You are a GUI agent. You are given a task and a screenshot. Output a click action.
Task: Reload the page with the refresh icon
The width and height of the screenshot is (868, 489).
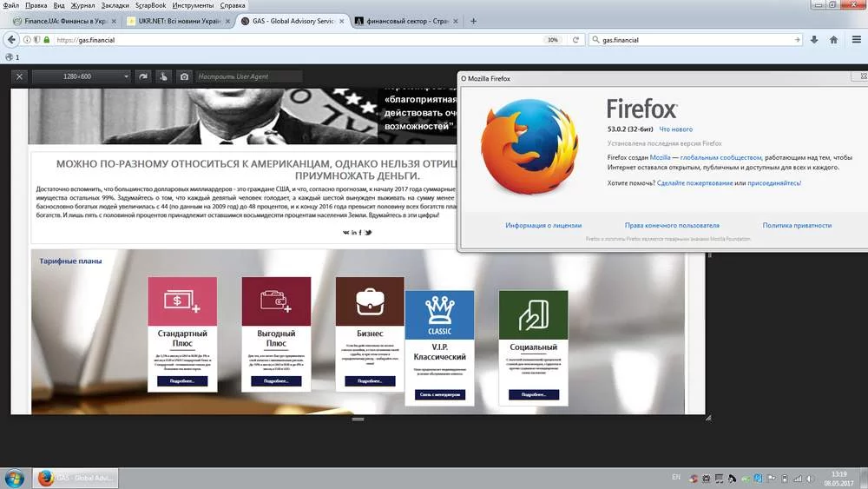pyautogui.click(x=575, y=40)
